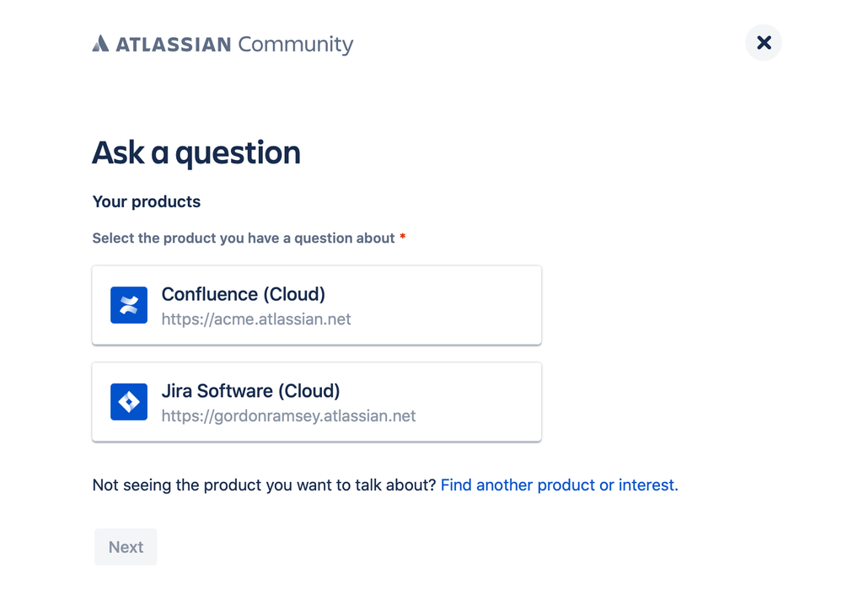The image size is (842, 616).
Task: Select the Jira Software (Cloud) product card
Action: coord(316,402)
